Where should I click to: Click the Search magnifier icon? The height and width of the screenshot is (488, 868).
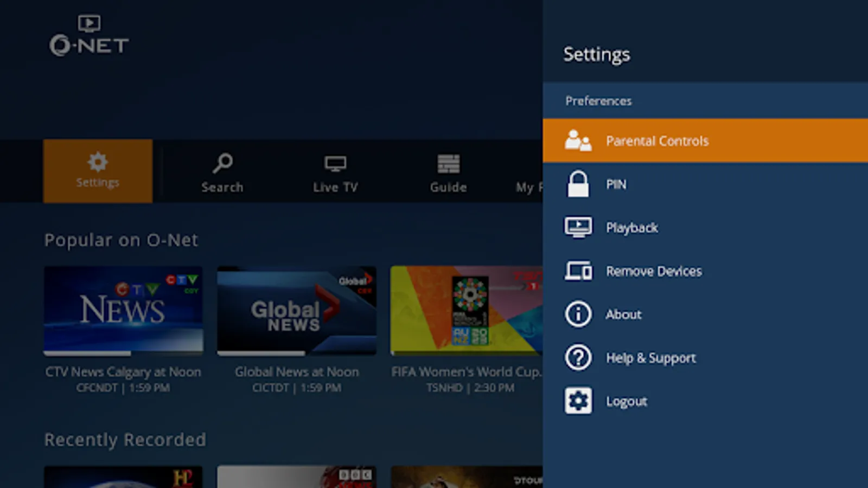(222, 163)
